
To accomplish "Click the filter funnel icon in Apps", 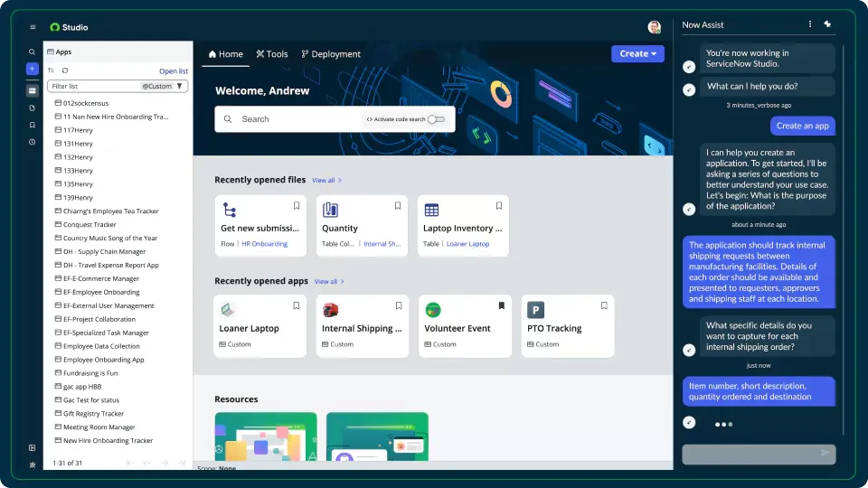I will tap(179, 87).
